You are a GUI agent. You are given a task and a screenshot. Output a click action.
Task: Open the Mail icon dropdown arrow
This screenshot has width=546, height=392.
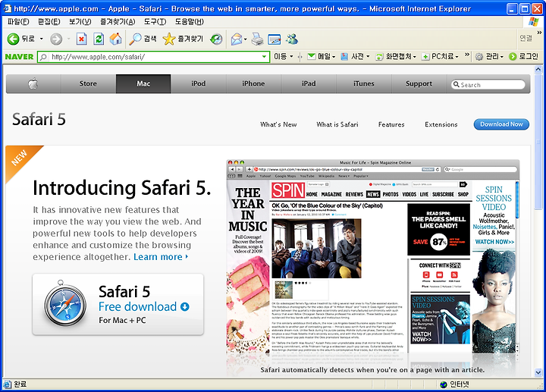(246, 39)
